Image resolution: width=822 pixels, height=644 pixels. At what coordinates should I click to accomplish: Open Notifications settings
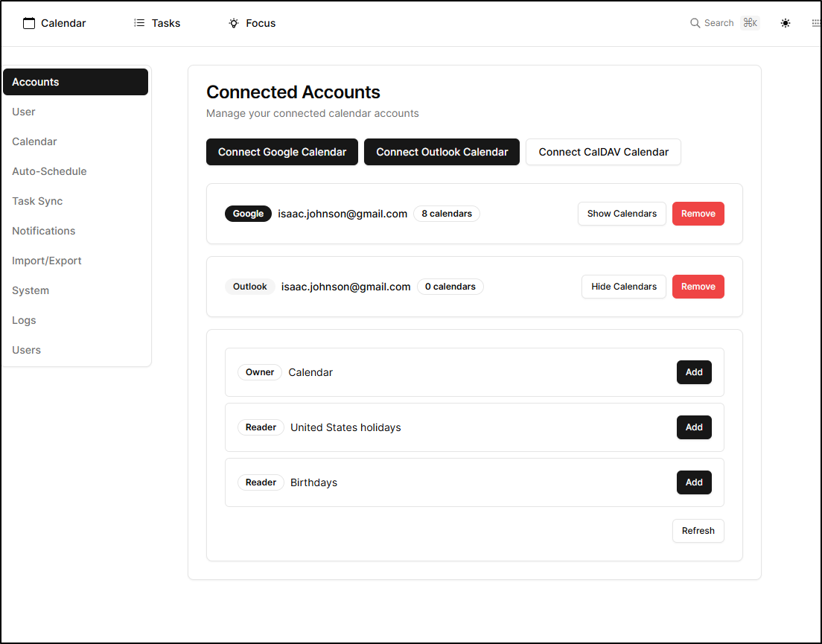pos(75,231)
